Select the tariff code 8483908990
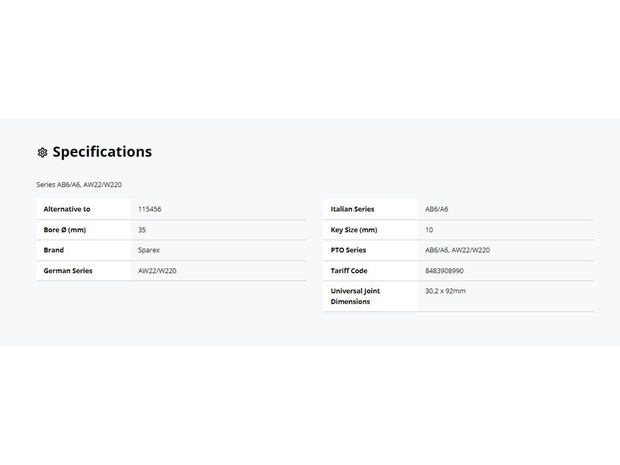620x465 pixels. click(444, 271)
